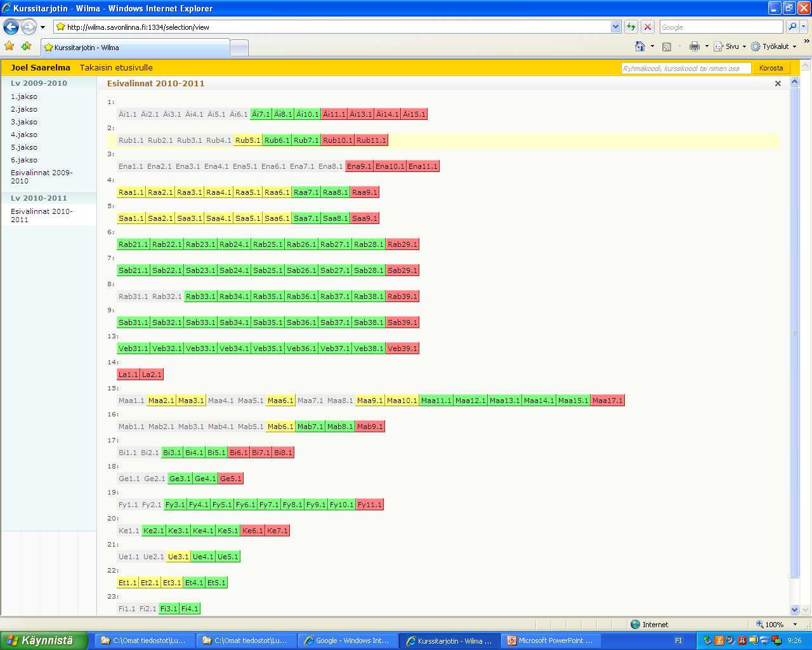Expand the toolbar overflow chevron

806,41
